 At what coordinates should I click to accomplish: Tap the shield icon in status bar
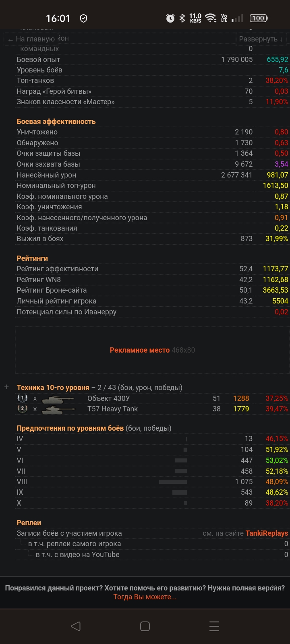point(83,18)
